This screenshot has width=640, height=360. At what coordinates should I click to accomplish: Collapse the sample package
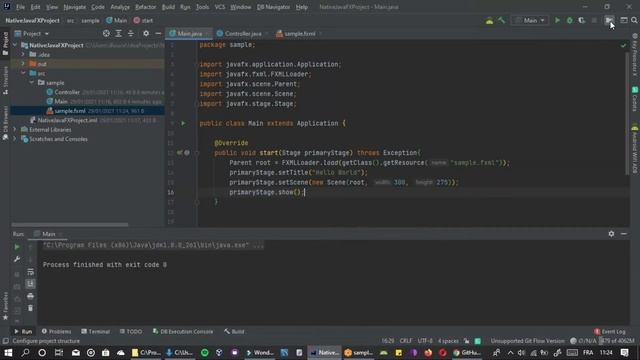[x=32, y=82]
